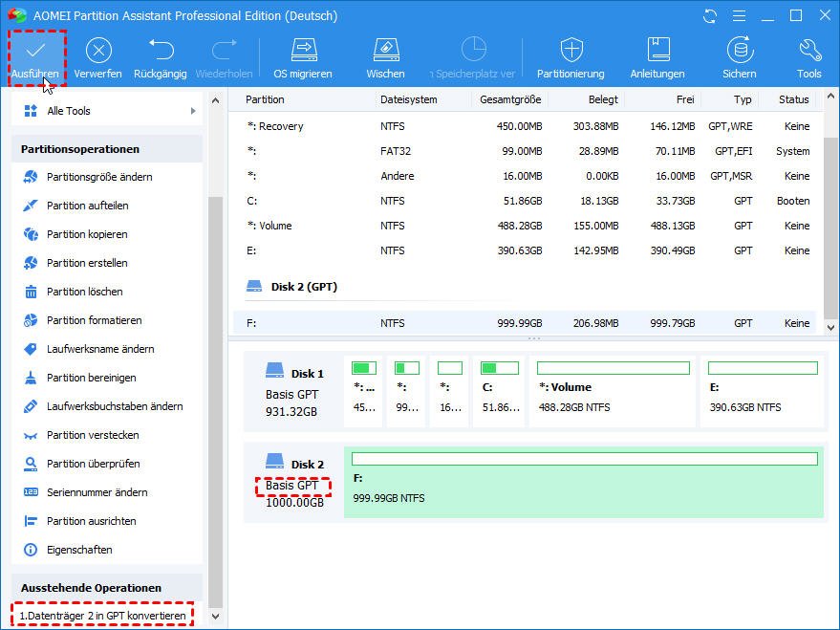Click the Rückgängig undo arrow
The width and height of the screenshot is (840, 630).
click(161, 51)
